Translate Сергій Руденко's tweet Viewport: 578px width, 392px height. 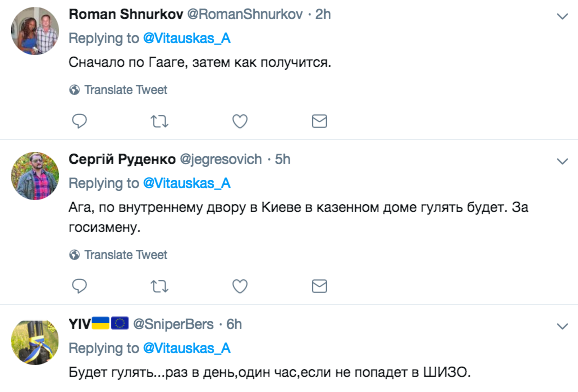tap(118, 254)
